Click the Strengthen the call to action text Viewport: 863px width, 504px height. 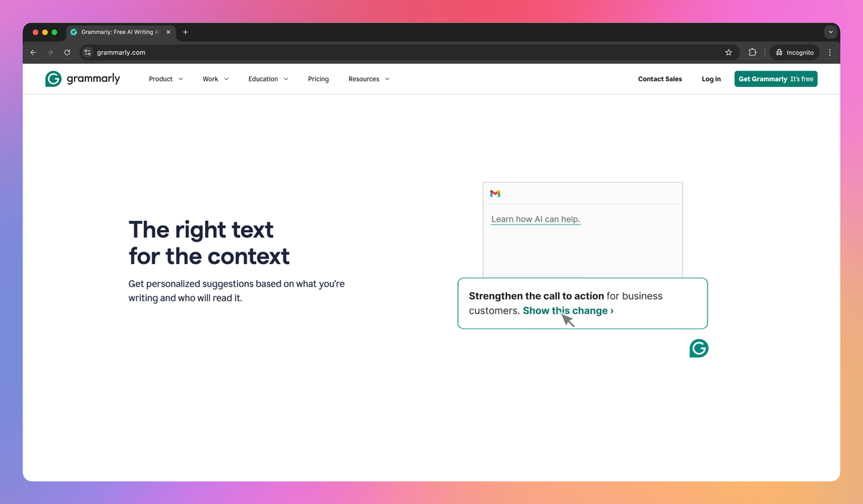click(536, 295)
